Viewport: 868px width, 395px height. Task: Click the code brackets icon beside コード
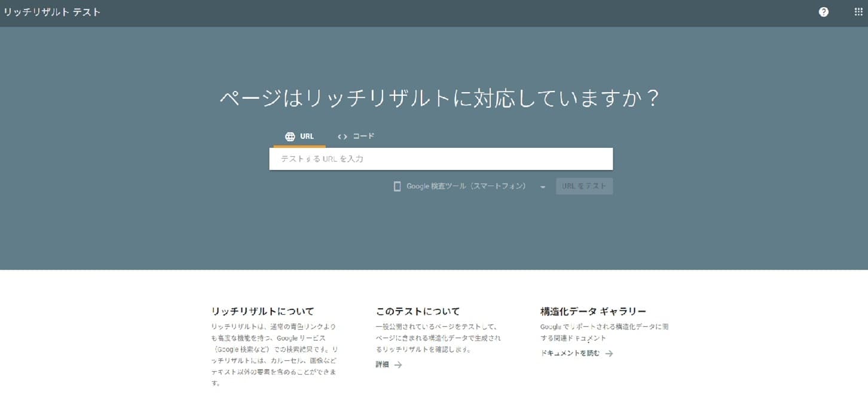pyautogui.click(x=342, y=136)
